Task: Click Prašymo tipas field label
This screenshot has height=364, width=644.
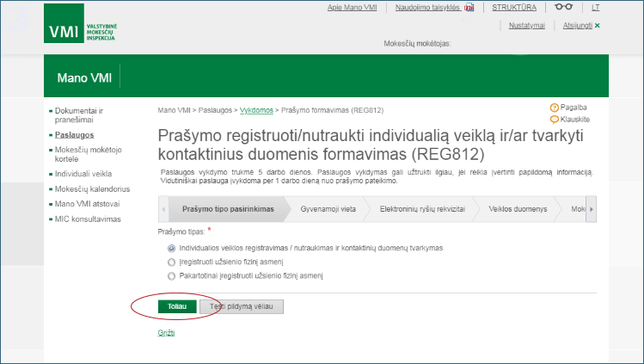Action: coord(181,231)
